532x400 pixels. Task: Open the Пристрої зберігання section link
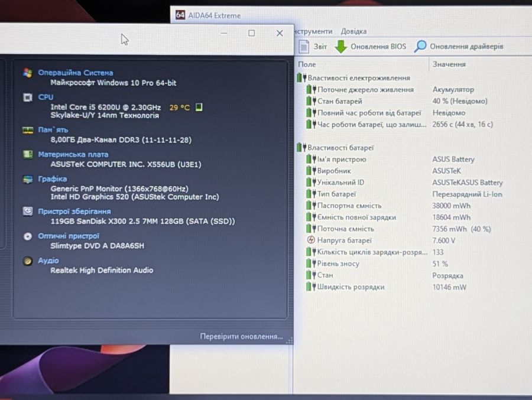pos(74,212)
